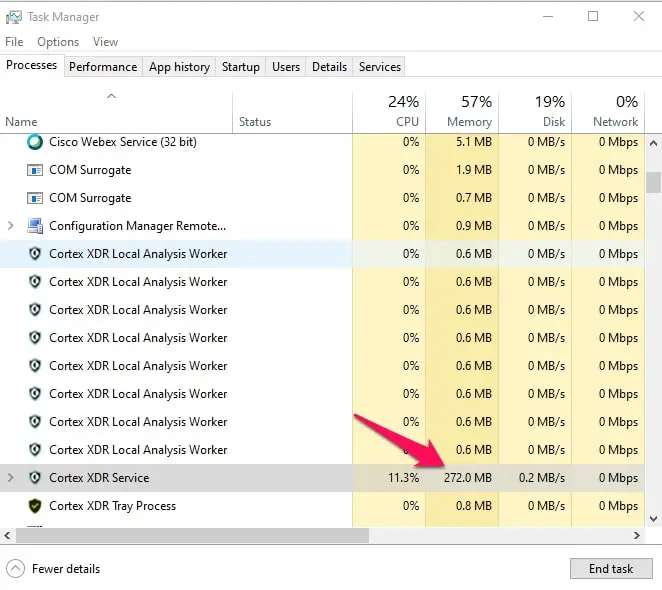Expand the Configuration Manager Remote row

pos(11,226)
